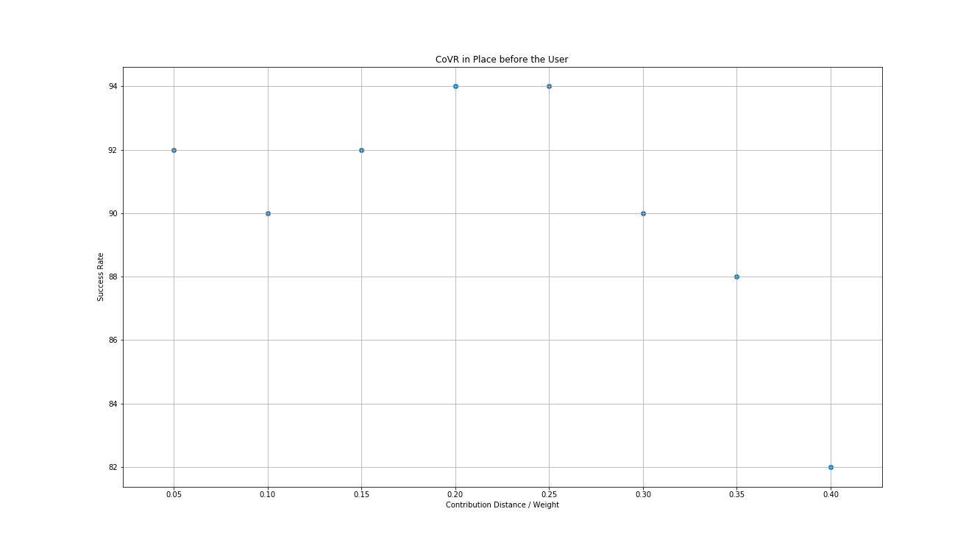The width and height of the screenshot is (980, 556).
Task: Click the lowest data point at x=0.40
Action: [831, 467]
